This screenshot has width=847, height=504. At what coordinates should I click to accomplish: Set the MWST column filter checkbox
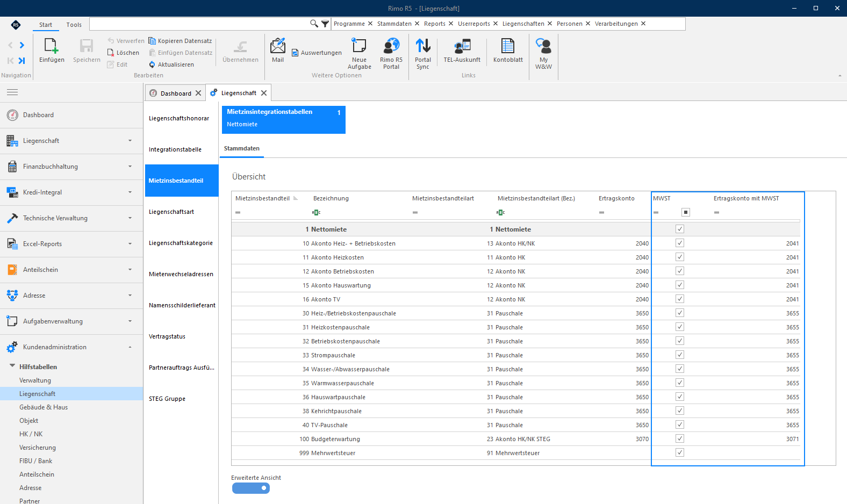686,212
